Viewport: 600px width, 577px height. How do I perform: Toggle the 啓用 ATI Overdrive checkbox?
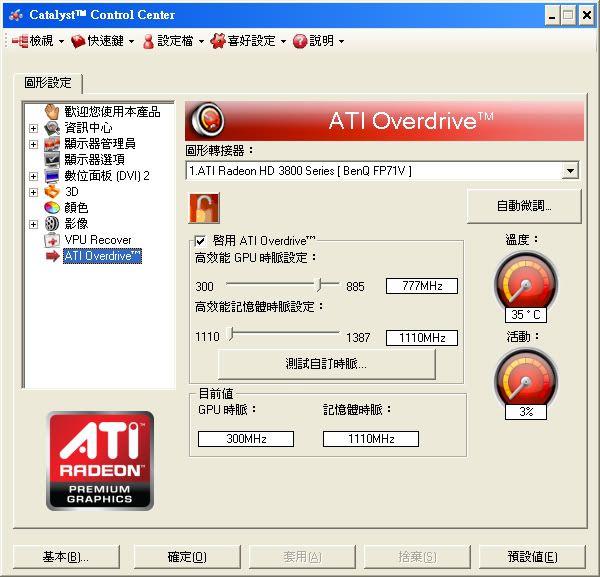(200, 241)
